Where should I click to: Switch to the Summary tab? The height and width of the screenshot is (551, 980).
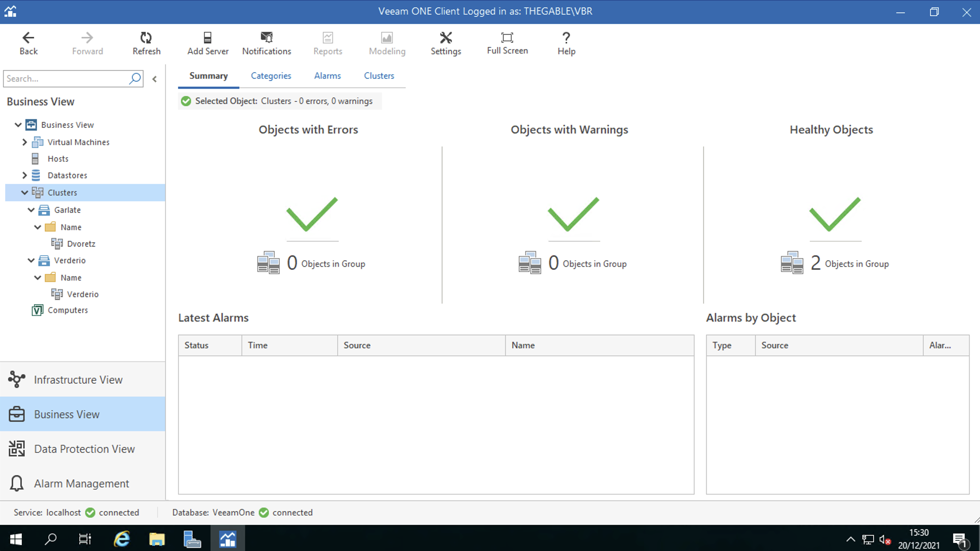click(209, 76)
